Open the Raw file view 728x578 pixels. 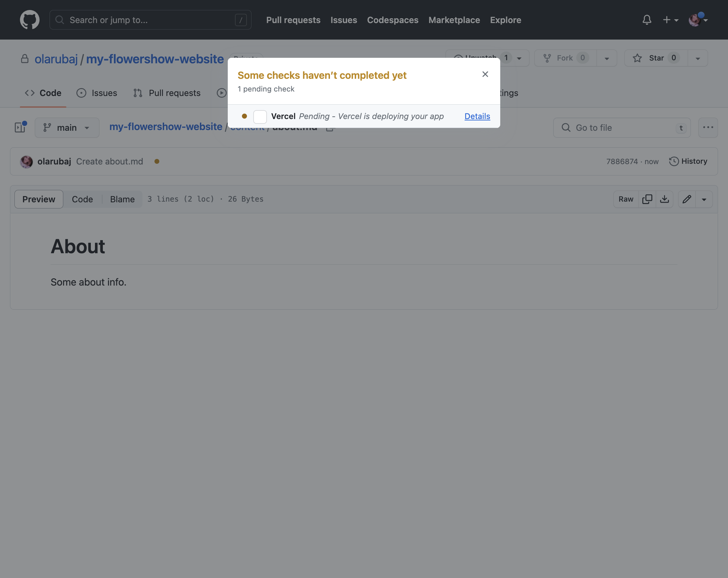[626, 199]
